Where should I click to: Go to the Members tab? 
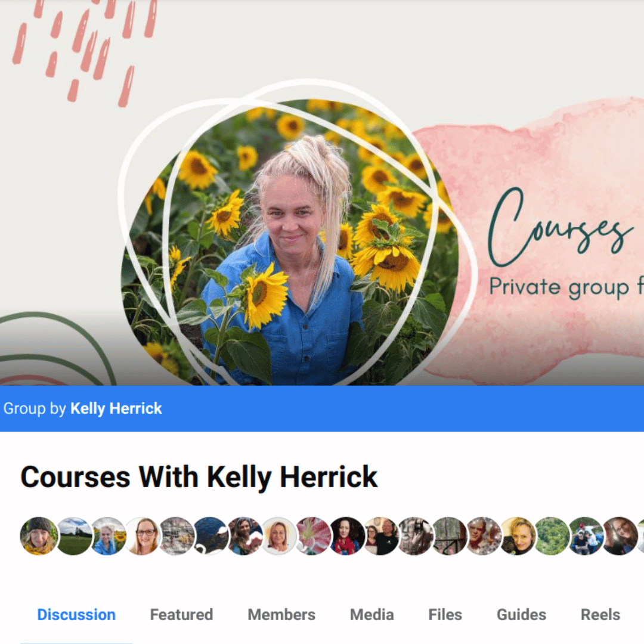tap(281, 614)
